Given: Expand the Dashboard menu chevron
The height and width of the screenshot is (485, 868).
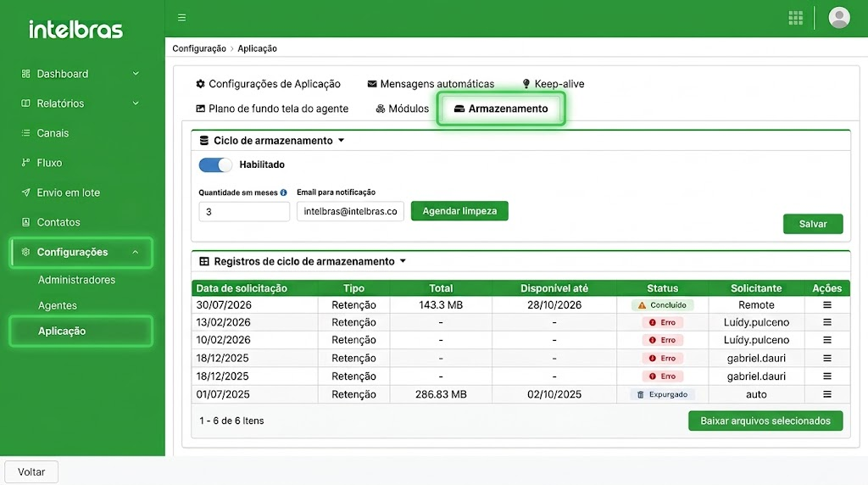Looking at the screenshot, I should (136, 74).
